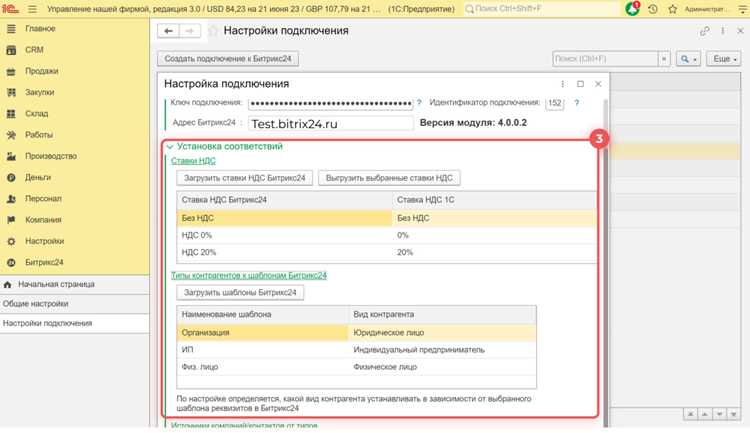Clear the search field with the x button
Image resolution: width=750 pixels, height=433 pixels.
pyautogui.click(x=664, y=59)
